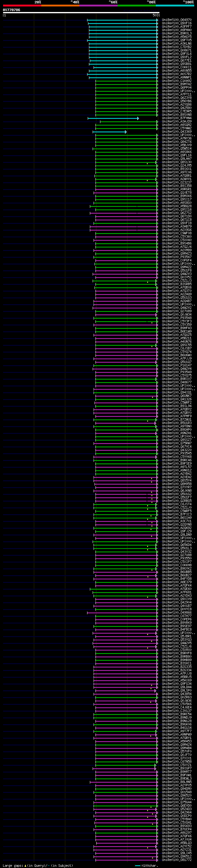Click the short cyan bar for UniRef100_Q43369

point(110,132)
